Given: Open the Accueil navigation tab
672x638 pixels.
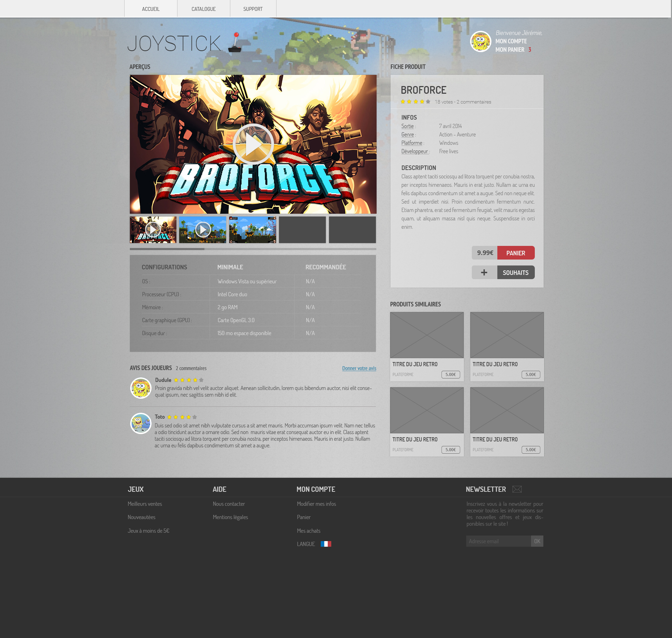Looking at the screenshot, I should coord(150,9).
